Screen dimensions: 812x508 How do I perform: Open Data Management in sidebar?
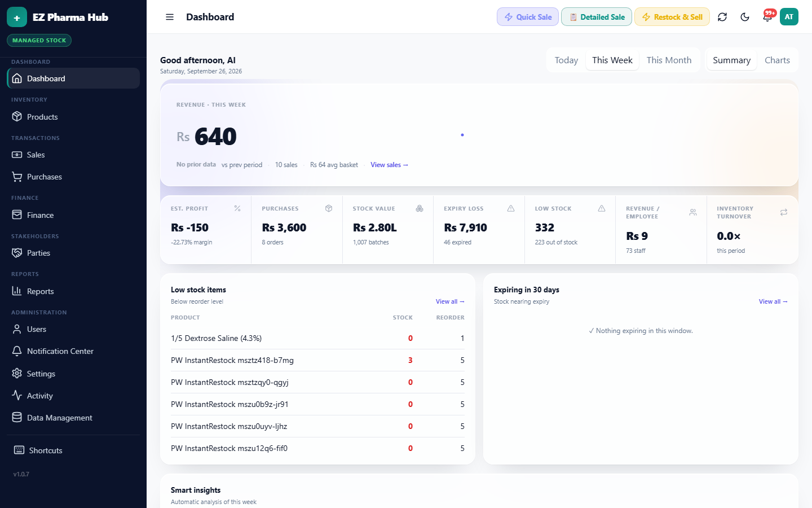tap(73, 418)
